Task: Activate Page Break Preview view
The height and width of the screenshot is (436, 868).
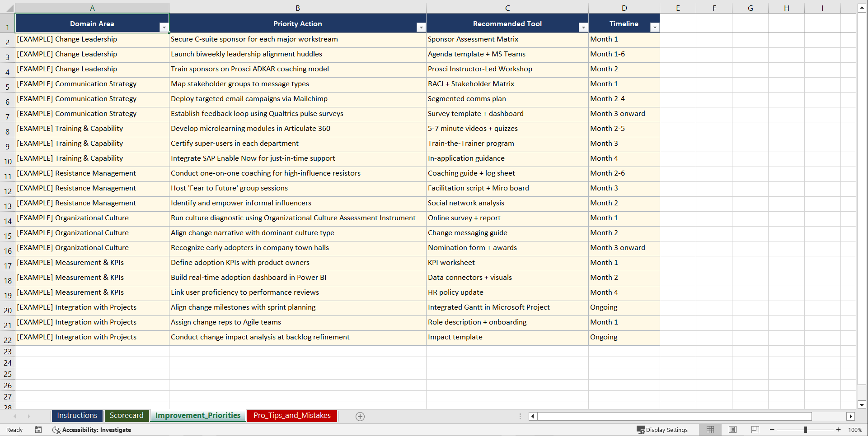Action: click(755, 430)
